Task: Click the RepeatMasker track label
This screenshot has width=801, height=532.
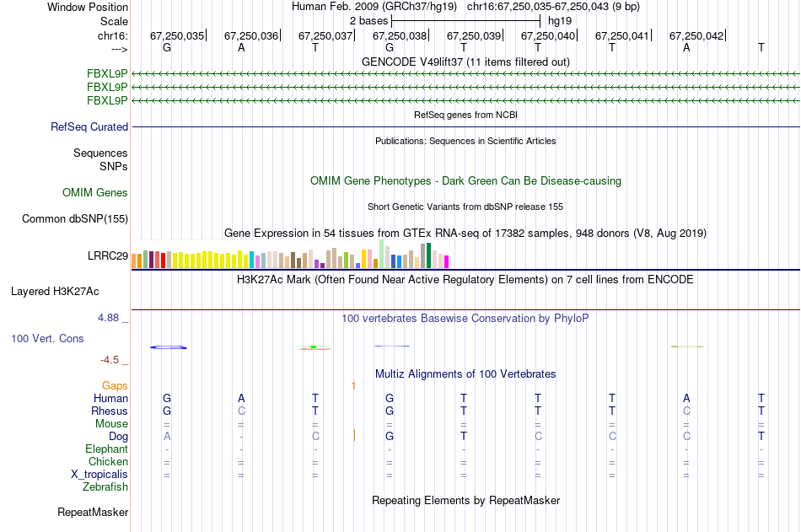Action: [93, 512]
